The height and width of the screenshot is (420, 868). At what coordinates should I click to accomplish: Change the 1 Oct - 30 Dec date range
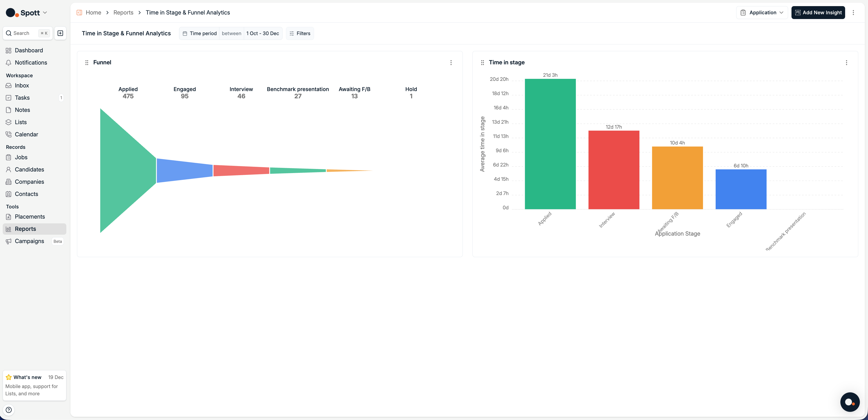262,33
